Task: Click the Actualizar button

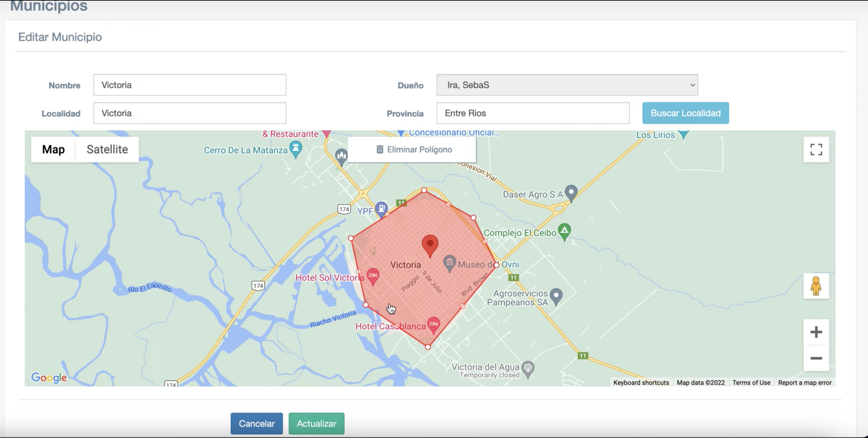Action: click(316, 424)
